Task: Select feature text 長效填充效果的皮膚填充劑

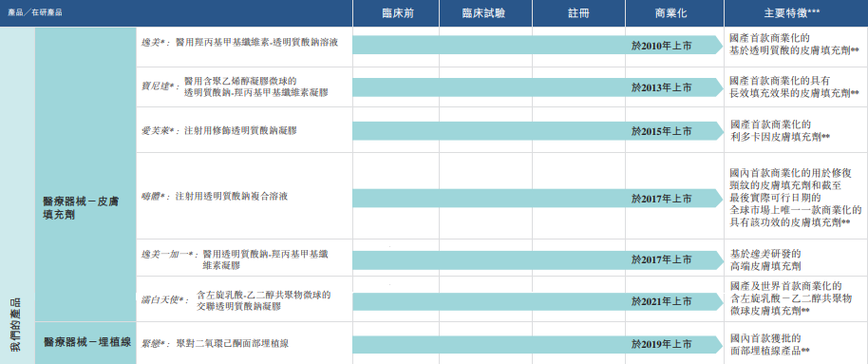Action: (794, 93)
